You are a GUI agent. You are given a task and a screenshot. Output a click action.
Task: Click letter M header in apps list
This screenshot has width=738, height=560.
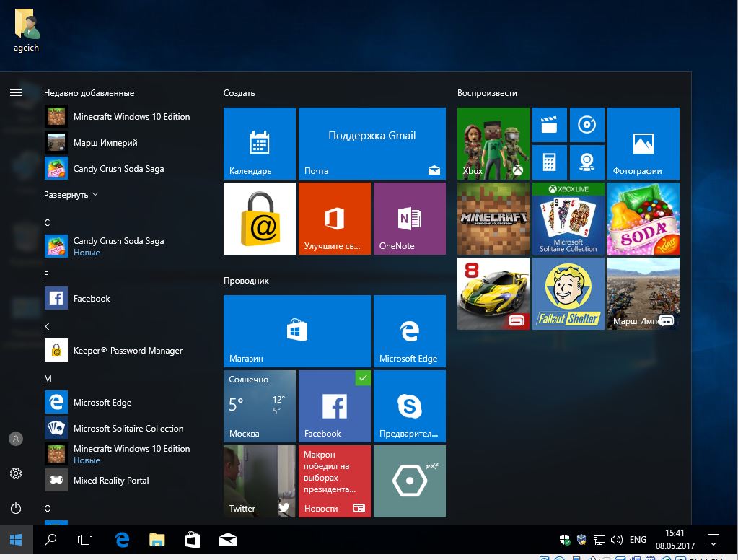(48, 379)
